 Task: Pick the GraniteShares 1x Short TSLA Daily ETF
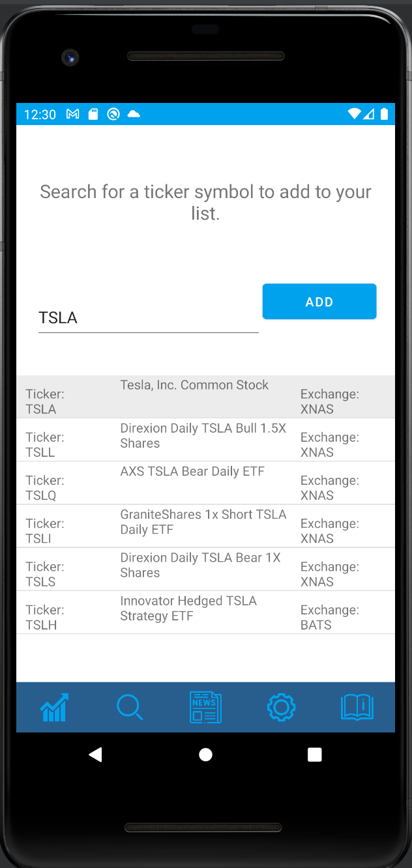(x=205, y=525)
